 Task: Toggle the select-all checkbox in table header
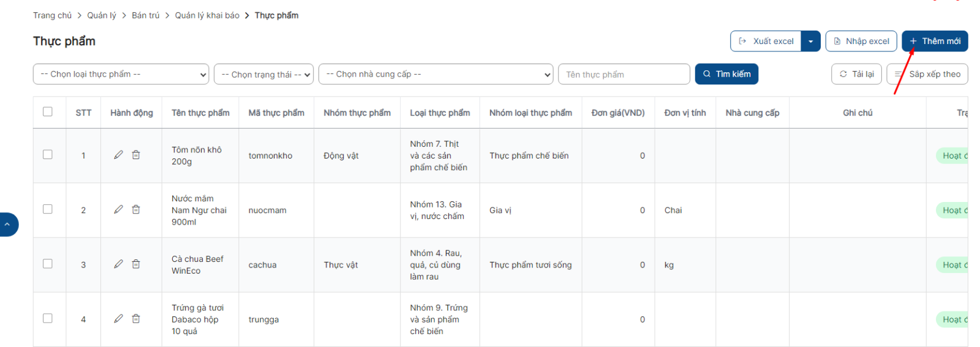(x=48, y=111)
